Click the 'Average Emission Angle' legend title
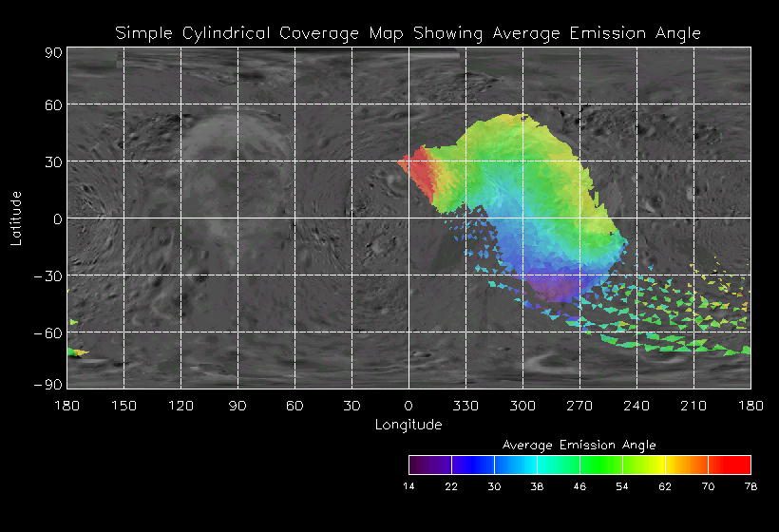This screenshot has height=532, width=779. click(579, 445)
